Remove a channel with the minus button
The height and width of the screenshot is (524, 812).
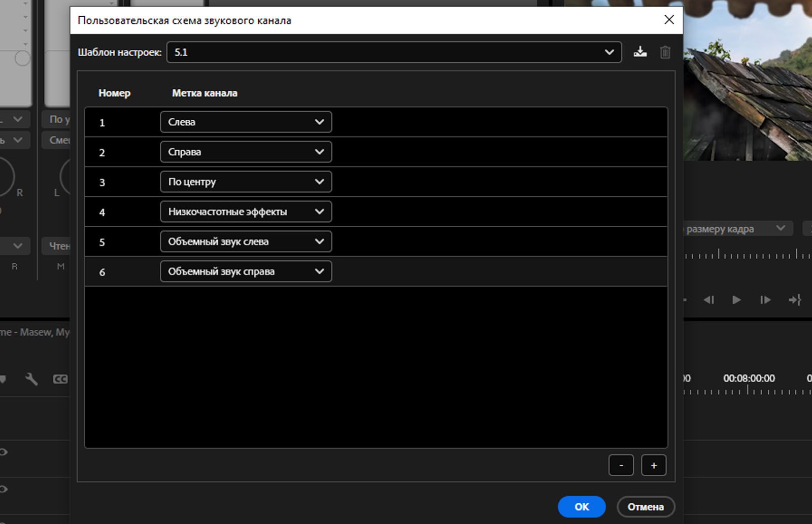tap(621, 465)
